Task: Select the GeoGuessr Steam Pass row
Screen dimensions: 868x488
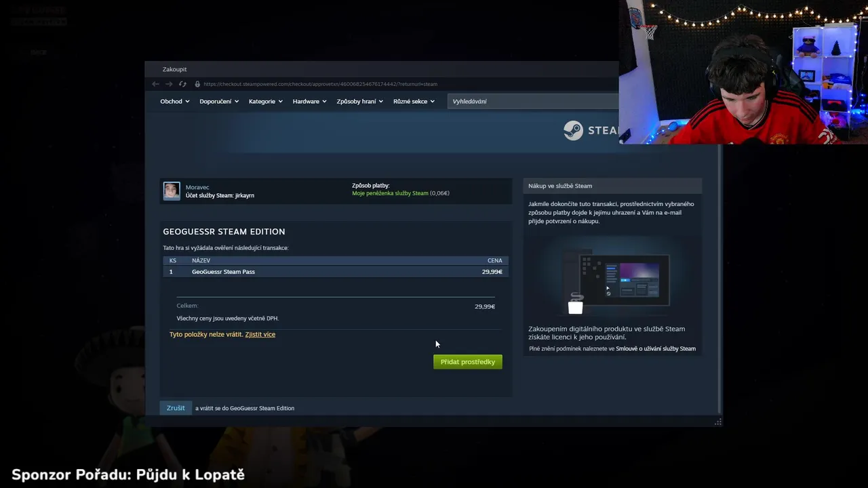Action: [336, 272]
